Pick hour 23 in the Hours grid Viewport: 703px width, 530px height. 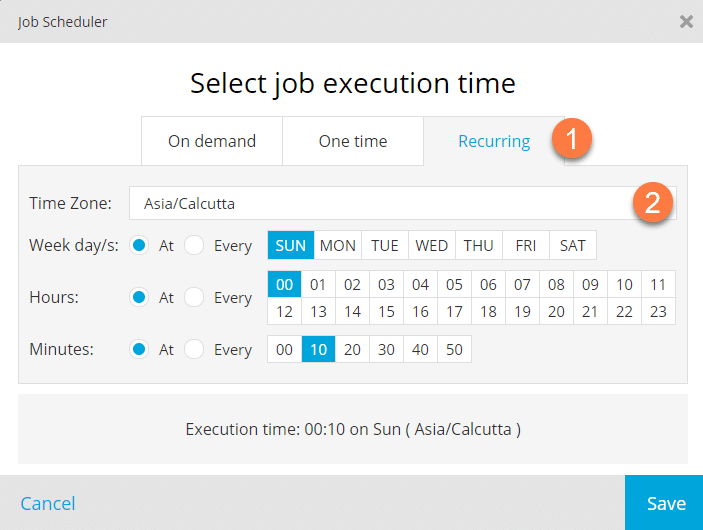658,311
